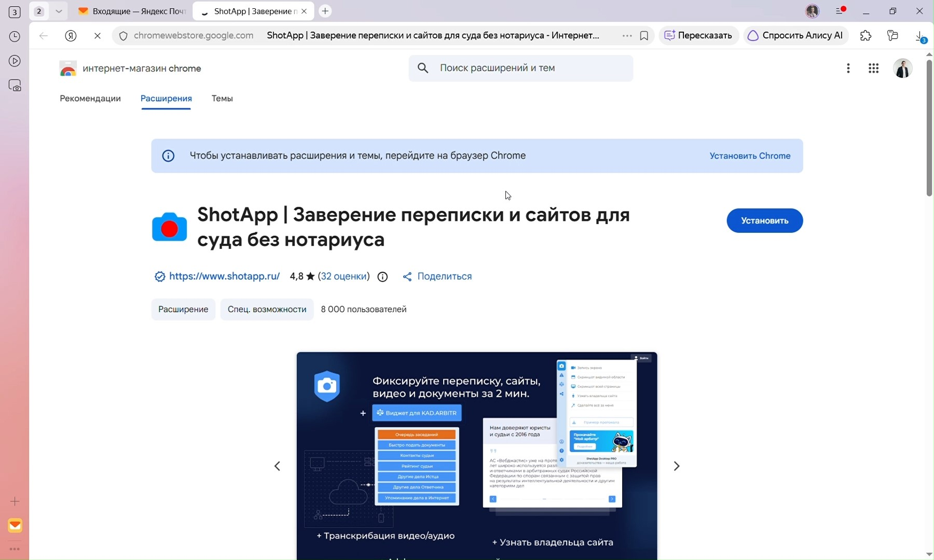Focus the 'Поиск расширений и тем' search field
The width and height of the screenshot is (934, 560).
tap(521, 68)
